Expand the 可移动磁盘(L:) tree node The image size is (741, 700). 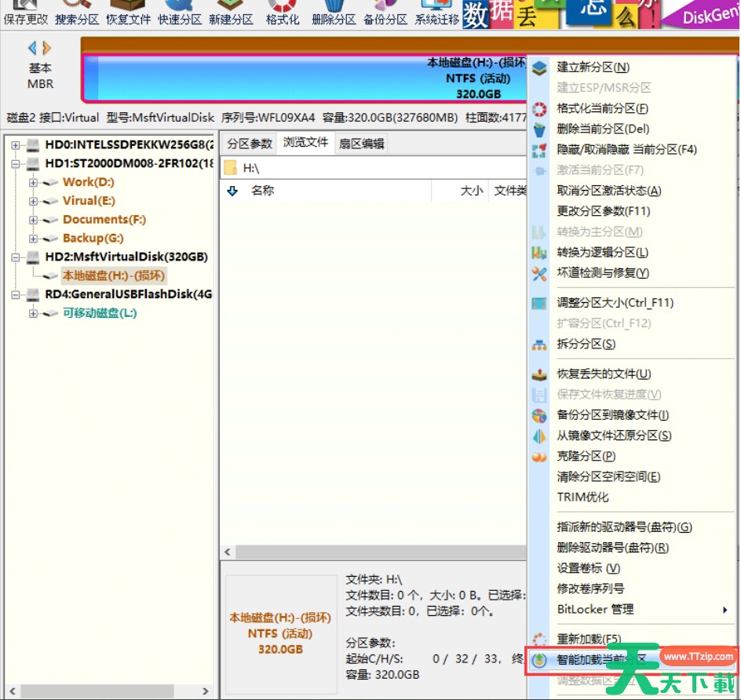tap(34, 313)
